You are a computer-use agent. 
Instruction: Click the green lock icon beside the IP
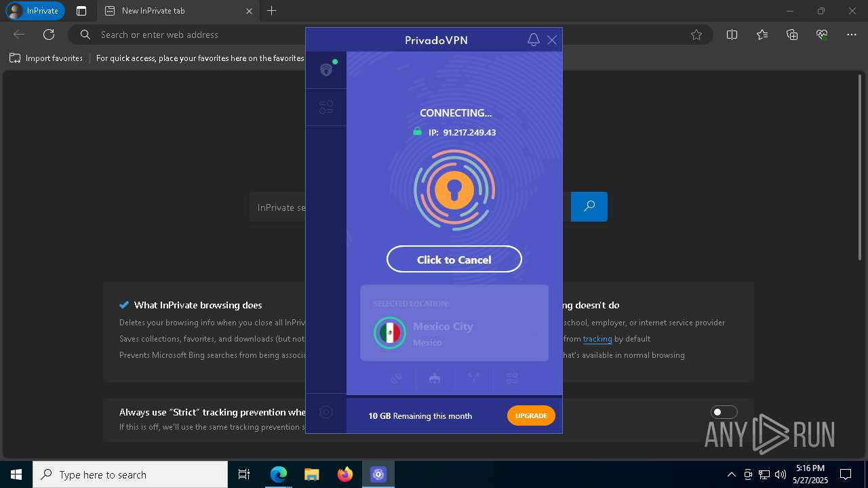click(x=417, y=131)
